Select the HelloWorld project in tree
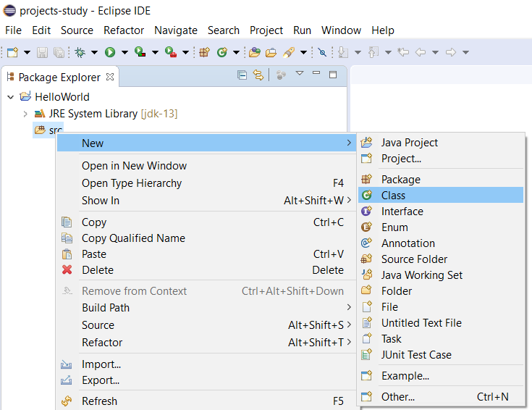The height and width of the screenshot is (410, 532). (x=62, y=97)
